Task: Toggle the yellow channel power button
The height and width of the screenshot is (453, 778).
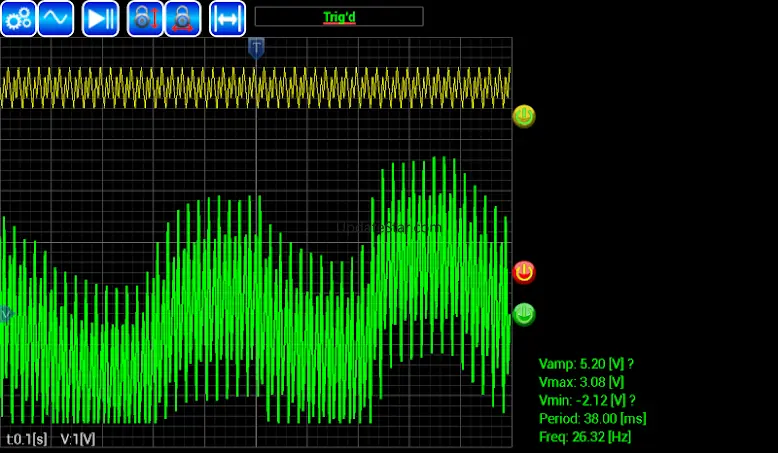Action: [523, 117]
